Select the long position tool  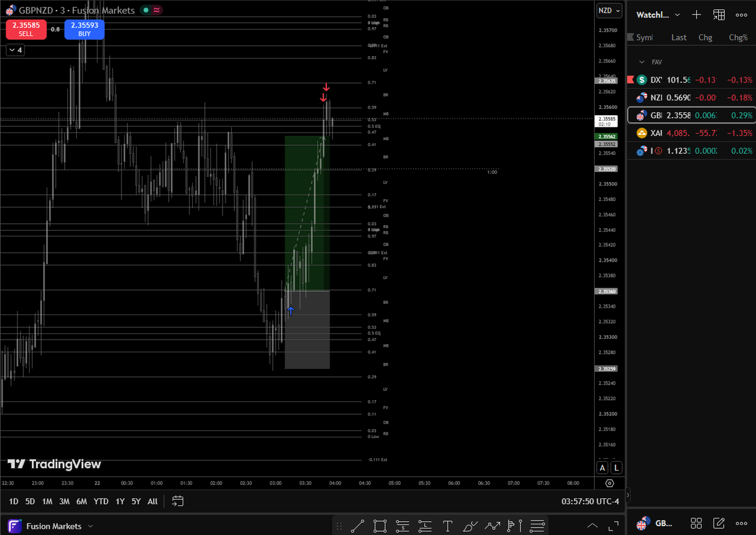[425, 526]
